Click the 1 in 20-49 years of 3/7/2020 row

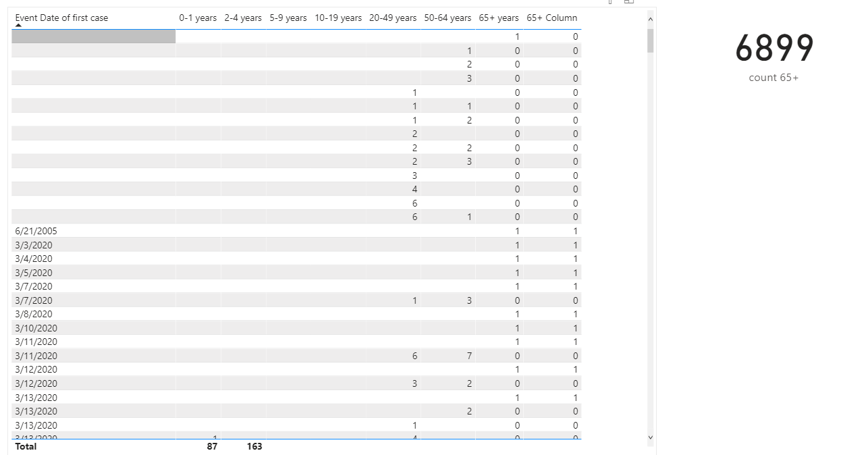click(x=414, y=300)
